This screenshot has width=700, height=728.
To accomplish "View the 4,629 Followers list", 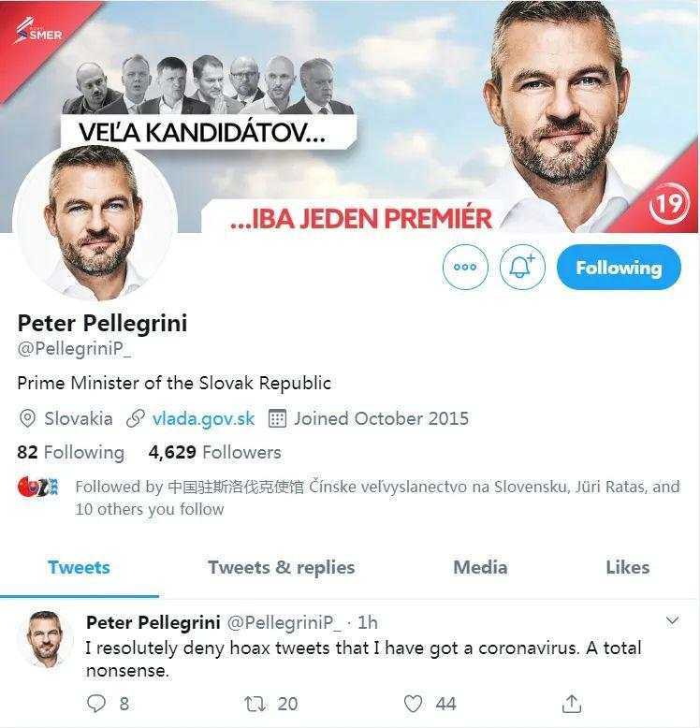I will pos(214,452).
